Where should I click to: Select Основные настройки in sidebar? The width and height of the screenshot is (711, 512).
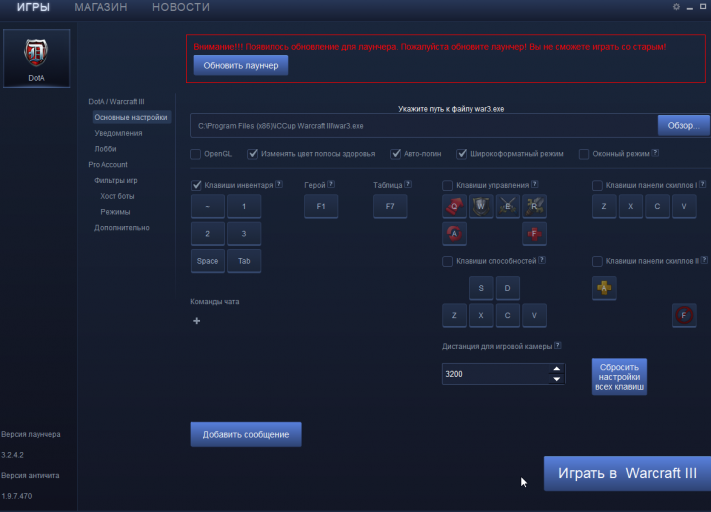pyautogui.click(x=131, y=117)
